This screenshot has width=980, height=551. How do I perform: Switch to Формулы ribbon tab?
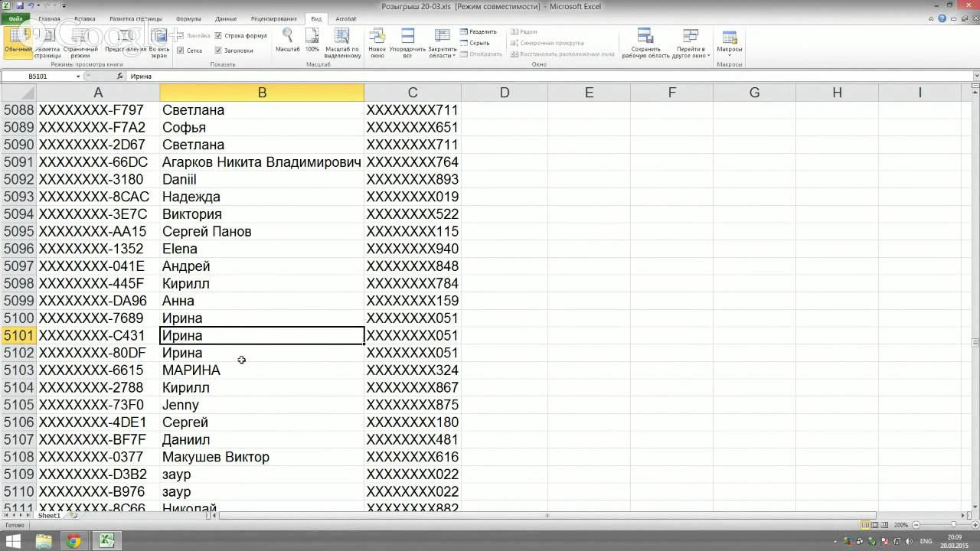pyautogui.click(x=188, y=18)
